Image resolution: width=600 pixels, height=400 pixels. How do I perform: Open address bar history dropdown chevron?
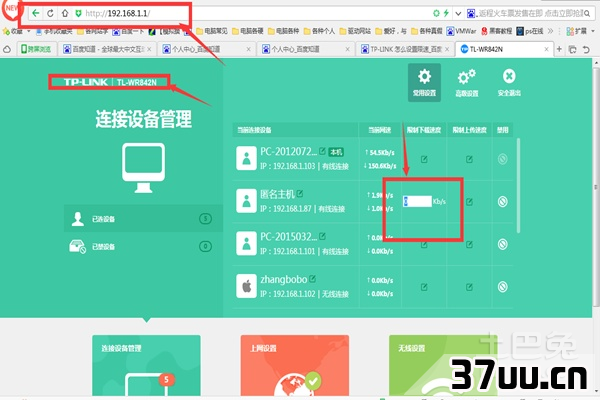tap(458, 14)
